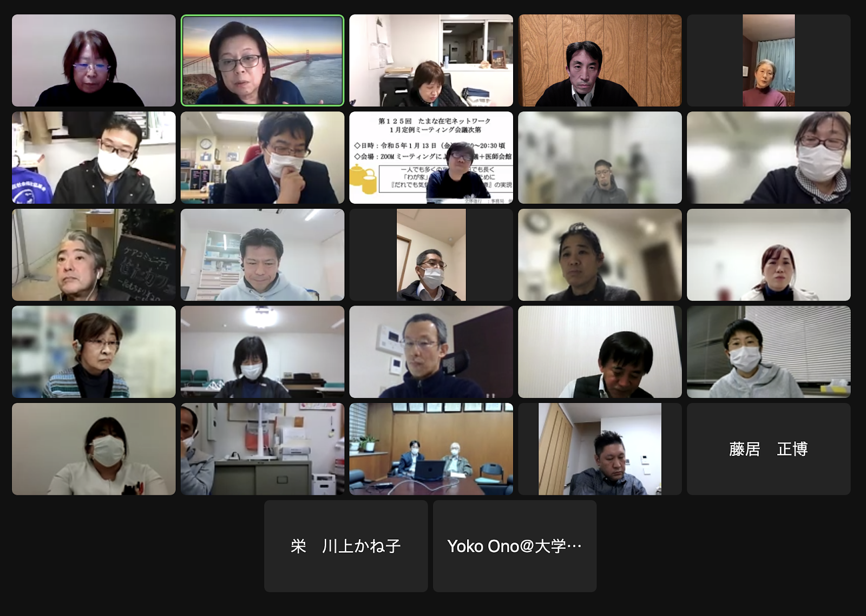Select the masked woman in gray hoodie by window blinds
This screenshot has height=616, width=866.
click(769, 352)
